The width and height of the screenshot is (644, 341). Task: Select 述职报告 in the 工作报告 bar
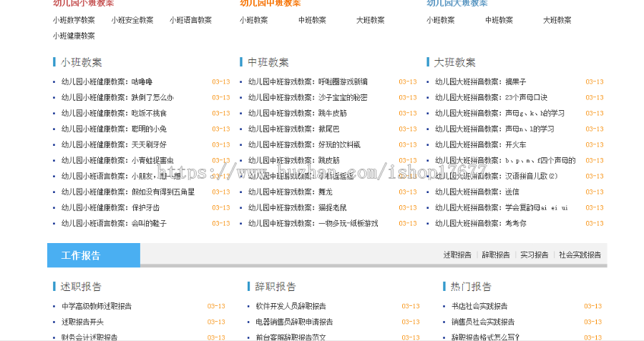point(457,254)
